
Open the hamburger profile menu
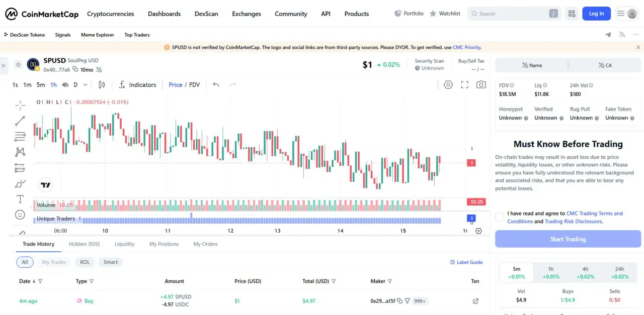[x=626, y=14]
